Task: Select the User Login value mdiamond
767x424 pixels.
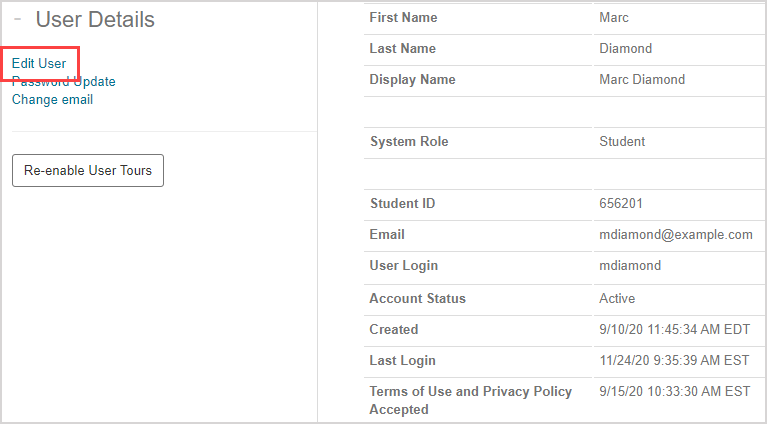Action: [x=630, y=266]
